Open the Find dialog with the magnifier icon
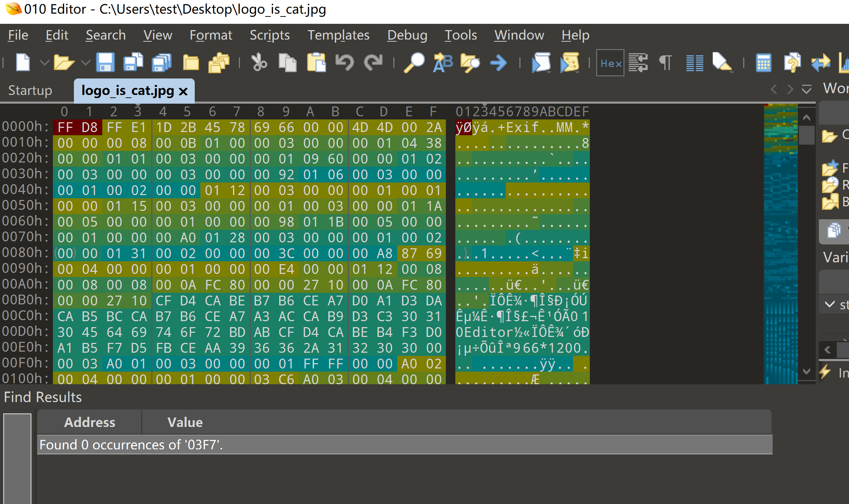This screenshot has height=504, width=849. pos(414,63)
